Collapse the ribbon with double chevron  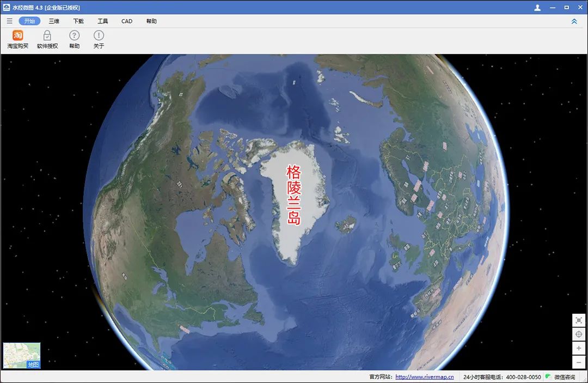point(574,21)
